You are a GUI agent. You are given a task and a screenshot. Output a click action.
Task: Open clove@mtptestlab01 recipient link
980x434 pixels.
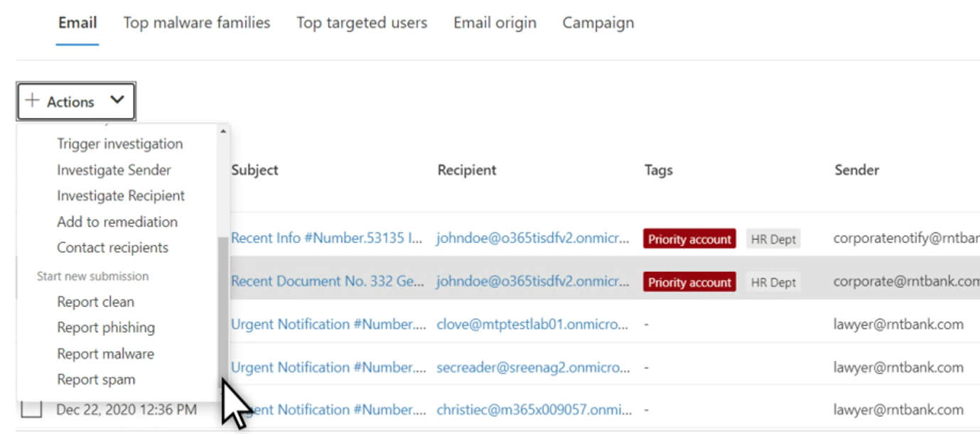(x=533, y=325)
